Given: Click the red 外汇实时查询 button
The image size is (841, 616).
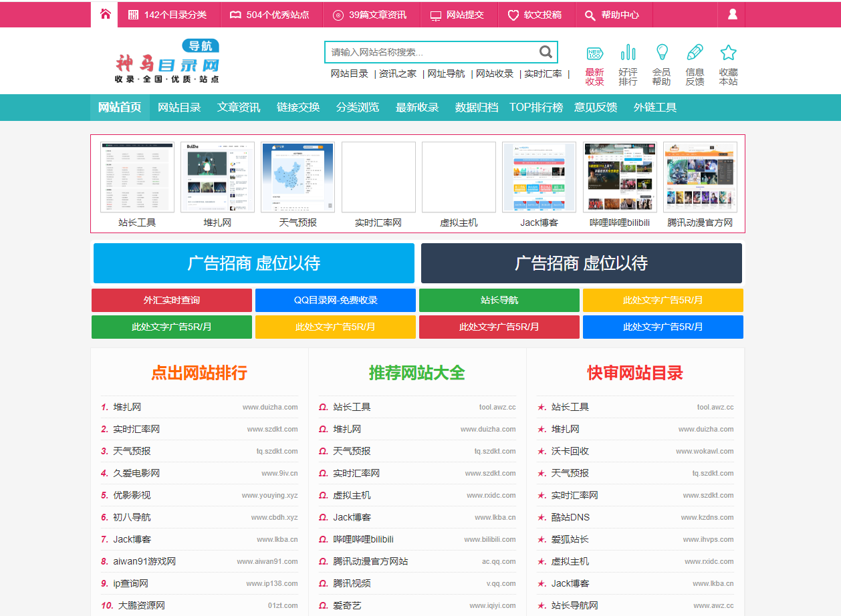Looking at the screenshot, I should click(172, 301).
